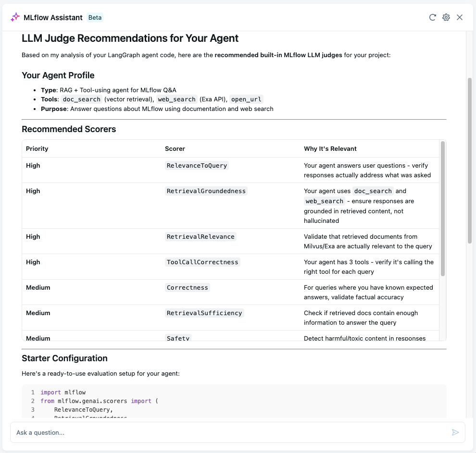Select the Priority column header
This screenshot has height=453, width=476.
[37, 148]
